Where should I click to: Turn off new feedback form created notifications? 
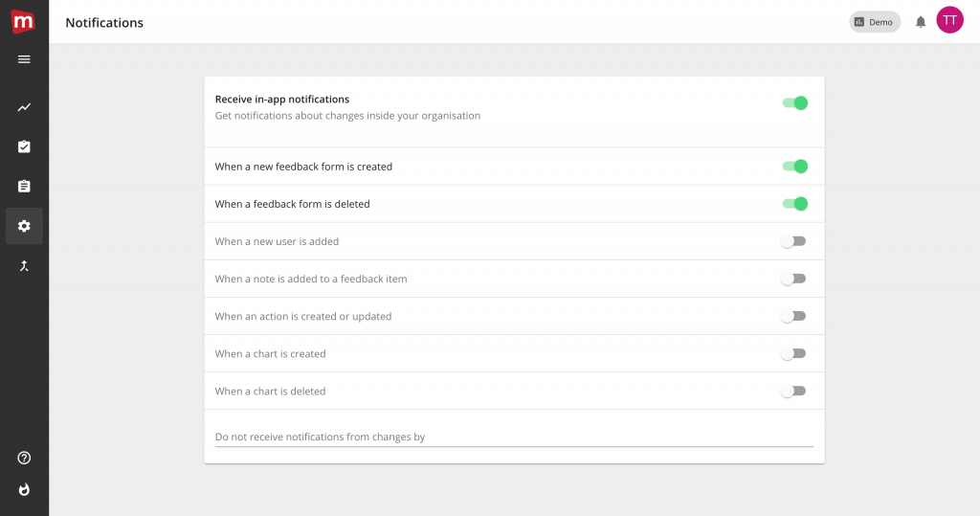[794, 167]
